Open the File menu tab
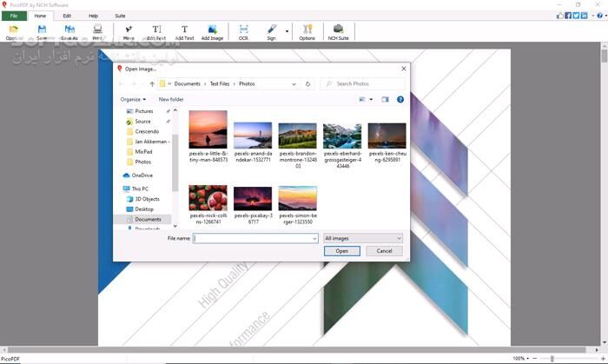 point(14,16)
